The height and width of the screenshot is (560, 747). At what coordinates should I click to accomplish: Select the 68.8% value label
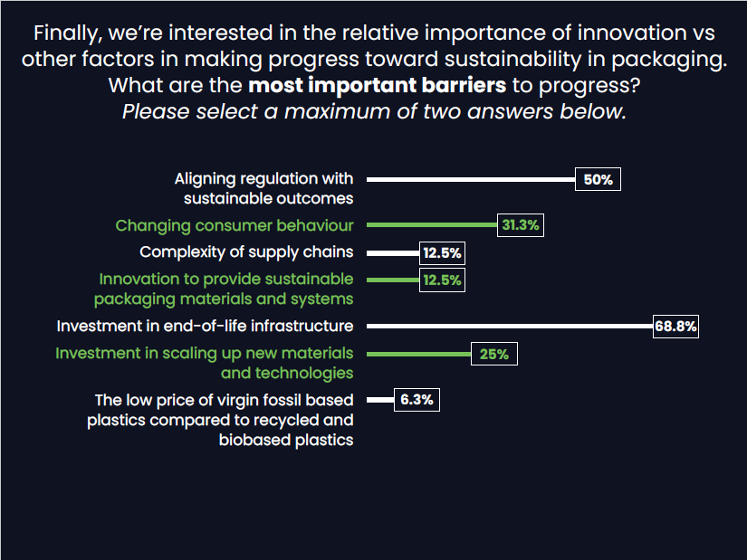coord(675,327)
